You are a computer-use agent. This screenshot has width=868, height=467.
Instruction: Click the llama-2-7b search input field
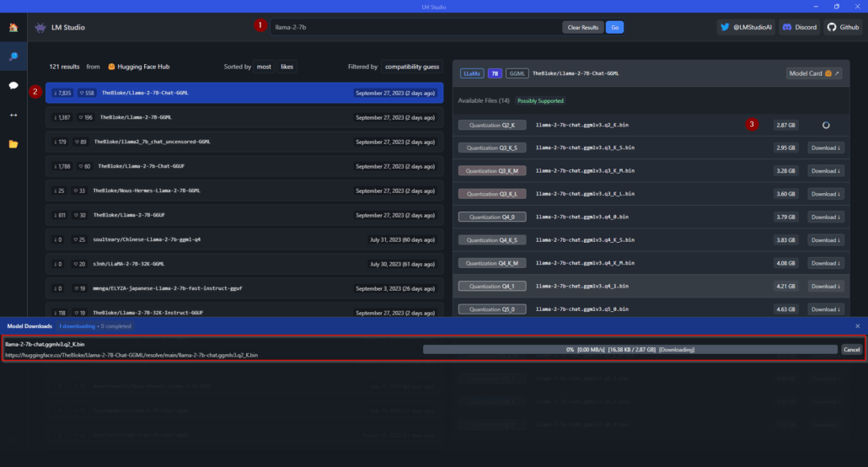tap(413, 27)
